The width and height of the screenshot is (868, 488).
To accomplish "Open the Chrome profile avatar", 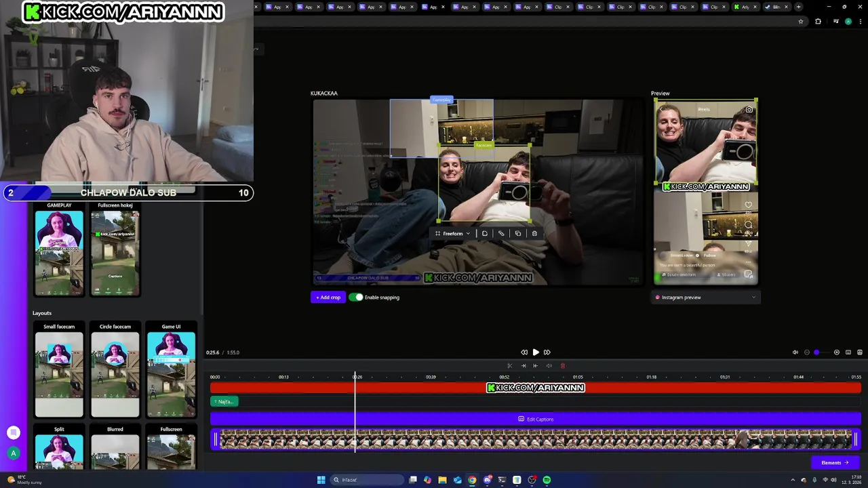I will pos(848,22).
